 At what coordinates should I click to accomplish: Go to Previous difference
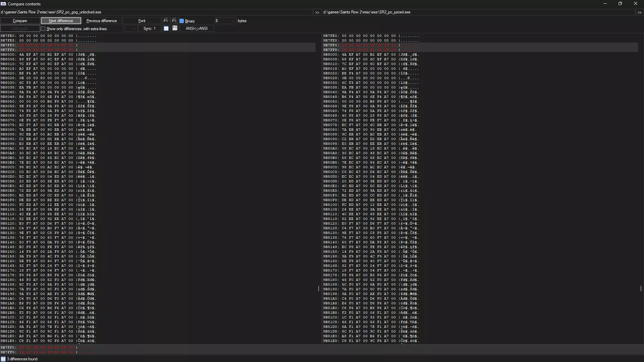tap(102, 21)
